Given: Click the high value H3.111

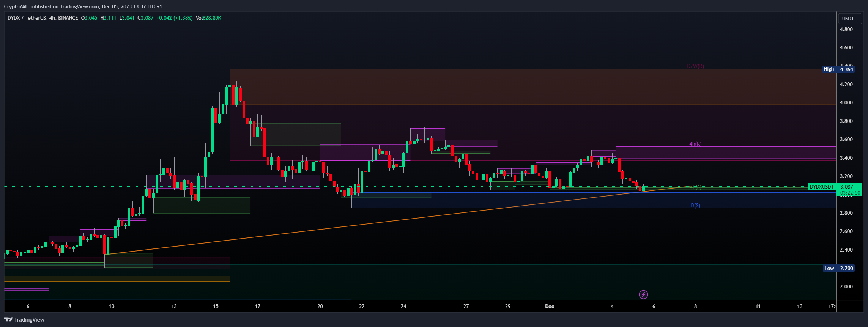Looking at the screenshot, I should click(108, 18).
